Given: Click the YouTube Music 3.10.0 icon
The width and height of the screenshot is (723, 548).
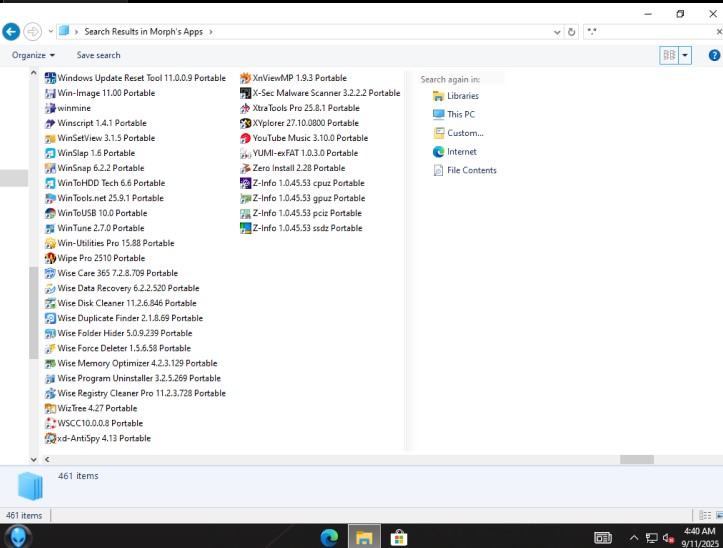Looking at the screenshot, I should click(245, 138).
